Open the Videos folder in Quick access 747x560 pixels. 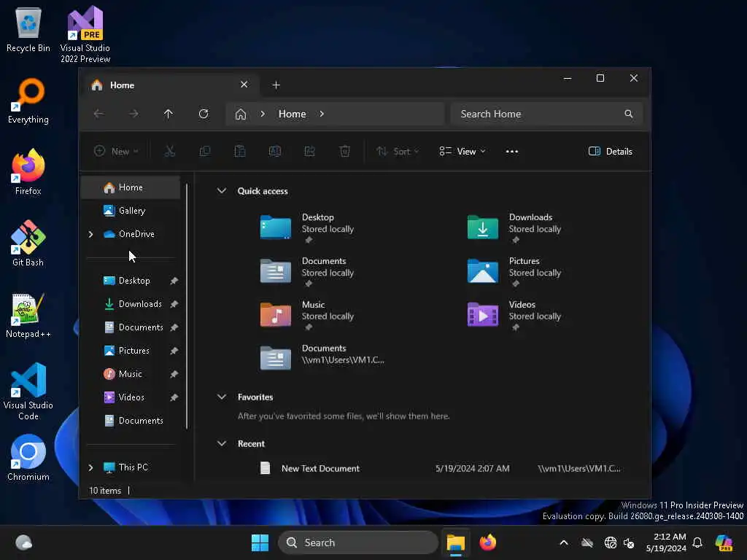pos(514,315)
